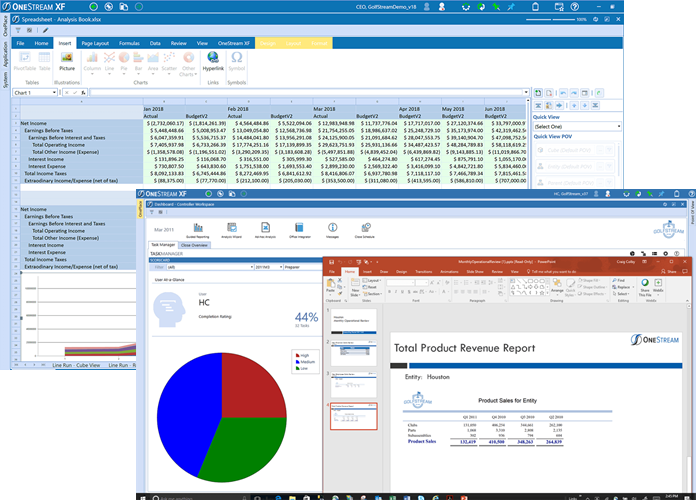Open Close Schedule in the dashboard
The image size is (696, 500).
tap(365, 230)
